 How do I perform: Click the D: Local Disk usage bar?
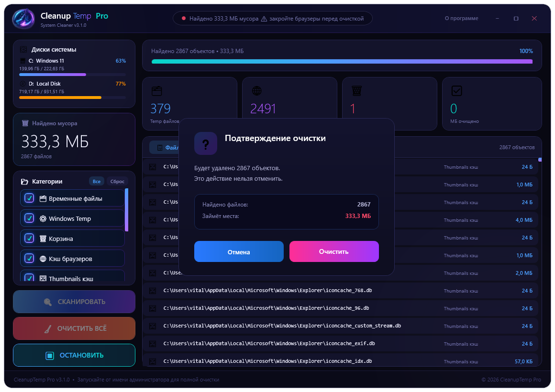tap(72, 98)
